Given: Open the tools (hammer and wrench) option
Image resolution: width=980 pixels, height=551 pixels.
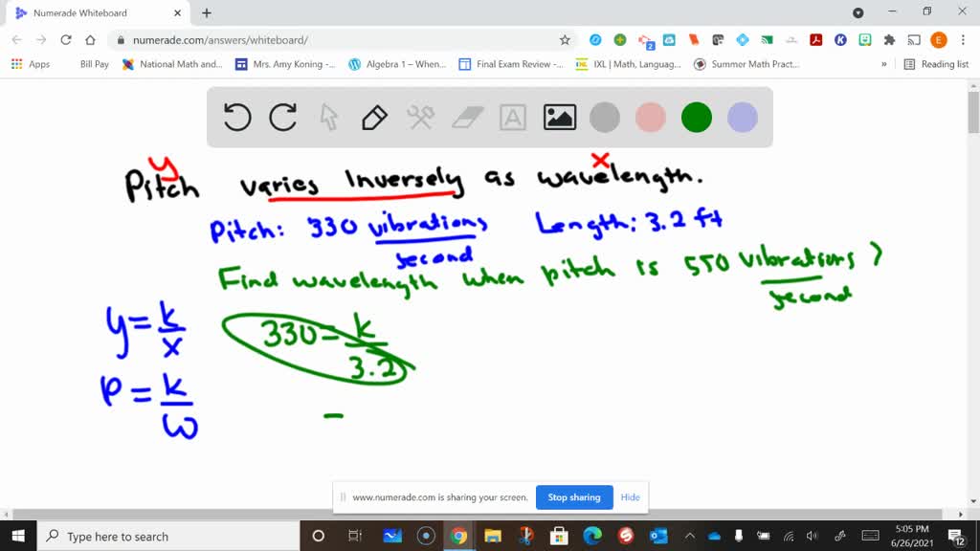Looking at the screenshot, I should [x=421, y=118].
